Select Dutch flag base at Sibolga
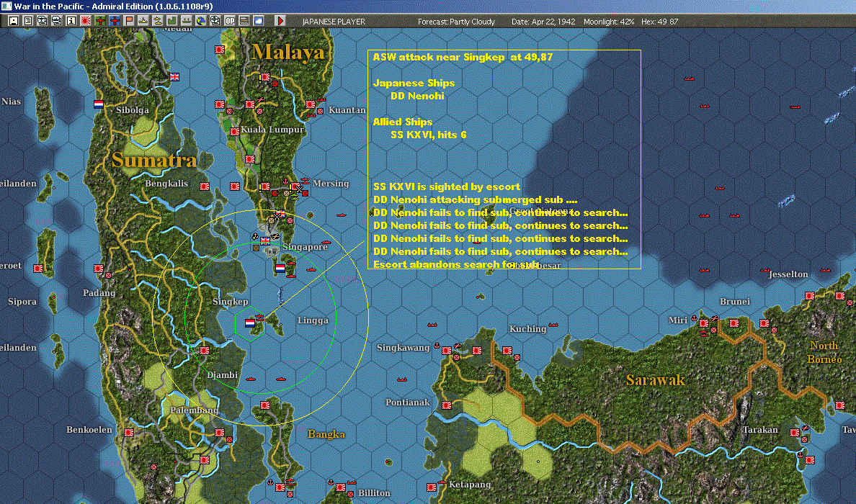The height and width of the screenshot is (504, 856). (98, 104)
